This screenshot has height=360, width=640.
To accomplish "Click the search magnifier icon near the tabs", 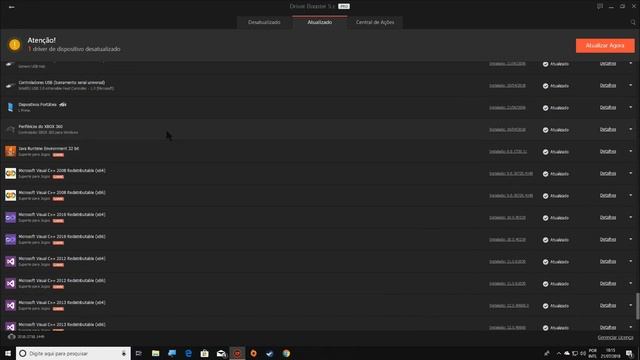I will [633, 22].
